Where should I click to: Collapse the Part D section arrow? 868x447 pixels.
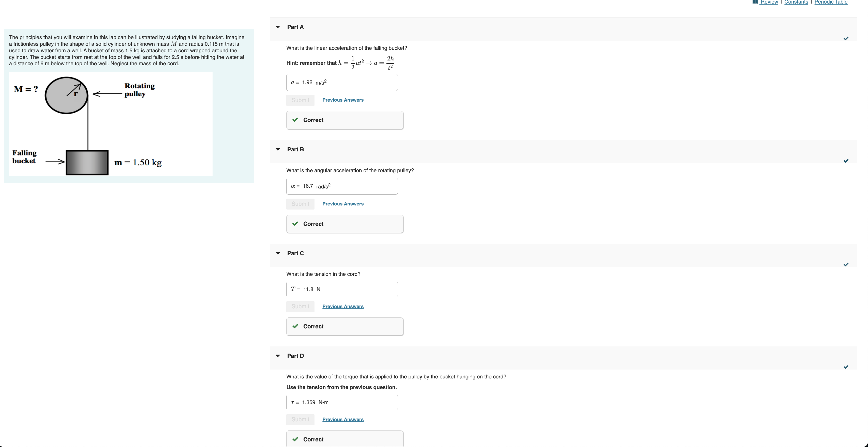(278, 356)
